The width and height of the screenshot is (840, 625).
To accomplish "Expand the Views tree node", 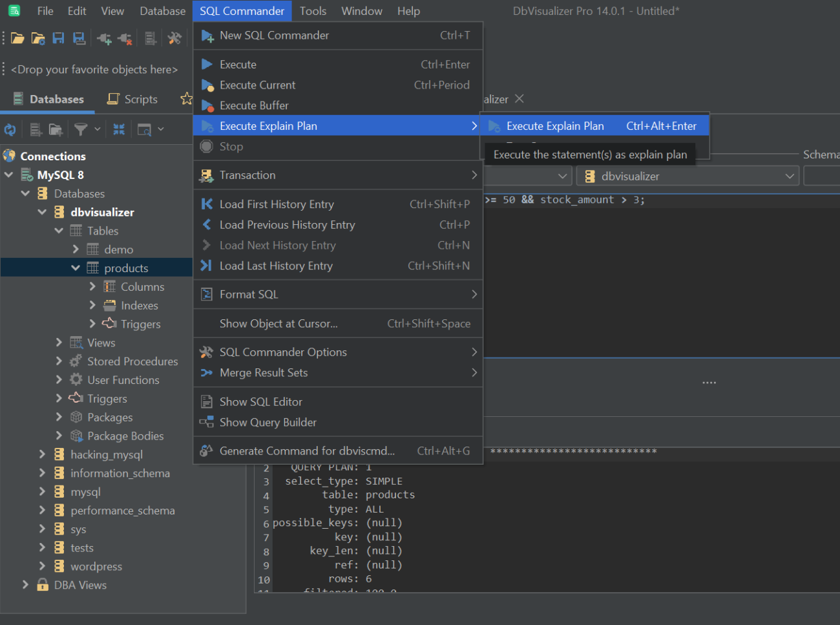I will [x=59, y=342].
